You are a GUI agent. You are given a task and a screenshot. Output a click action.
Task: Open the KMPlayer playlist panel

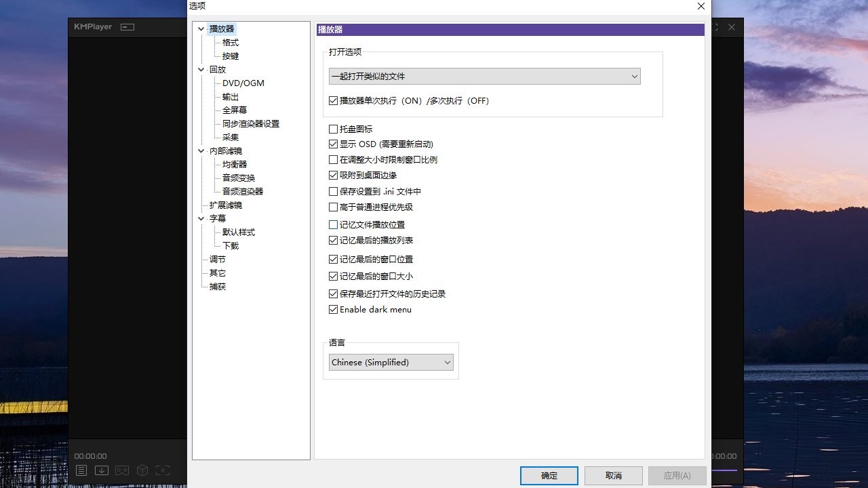pyautogui.click(x=81, y=470)
